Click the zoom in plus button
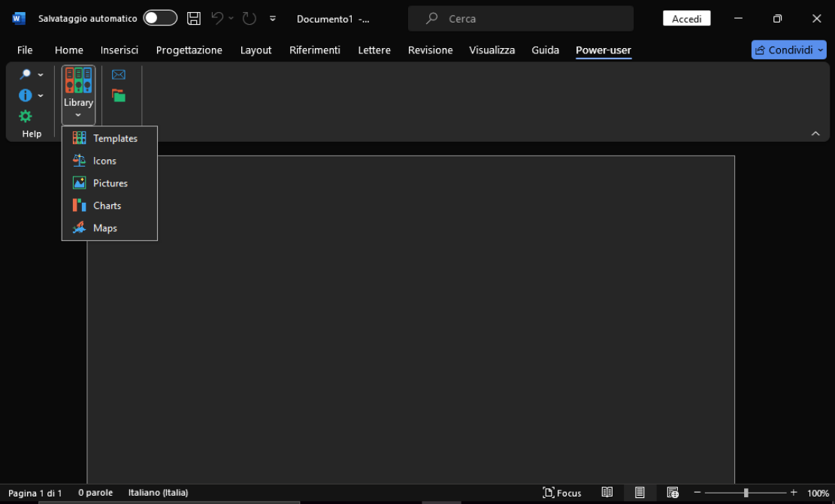835x504 pixels. tap(794, 493)
